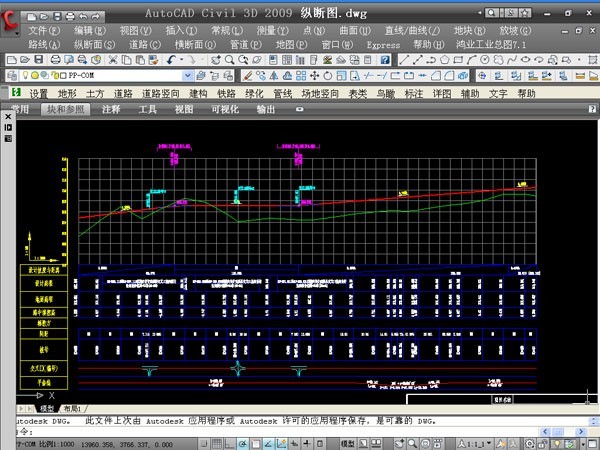Image resolution: width=600 pixels, height=450 pixels.
Task: Expand the ribbon panel minimize arrow
Action: coord(298,109)
